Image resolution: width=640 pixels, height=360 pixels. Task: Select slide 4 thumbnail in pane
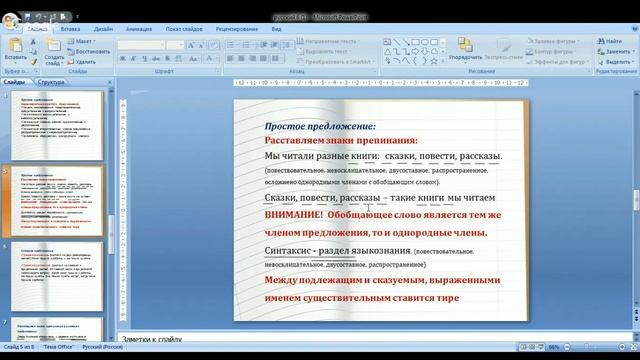[x=57, y=125]
